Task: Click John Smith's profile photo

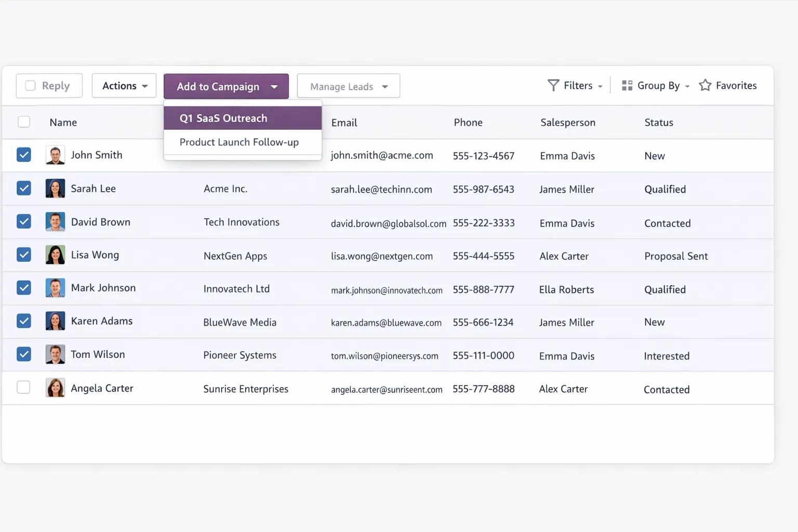Action: 55,154
